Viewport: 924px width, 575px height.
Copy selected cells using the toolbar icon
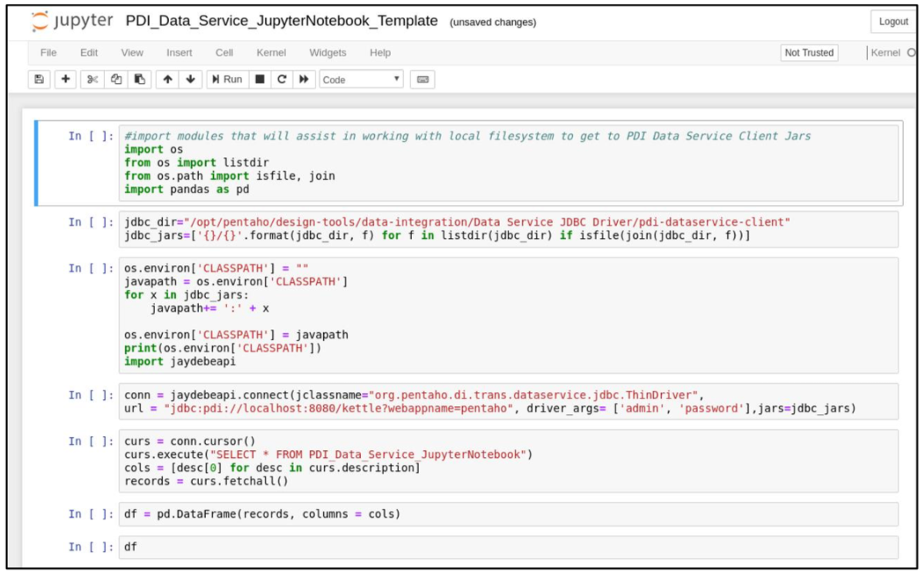(116, 79)
